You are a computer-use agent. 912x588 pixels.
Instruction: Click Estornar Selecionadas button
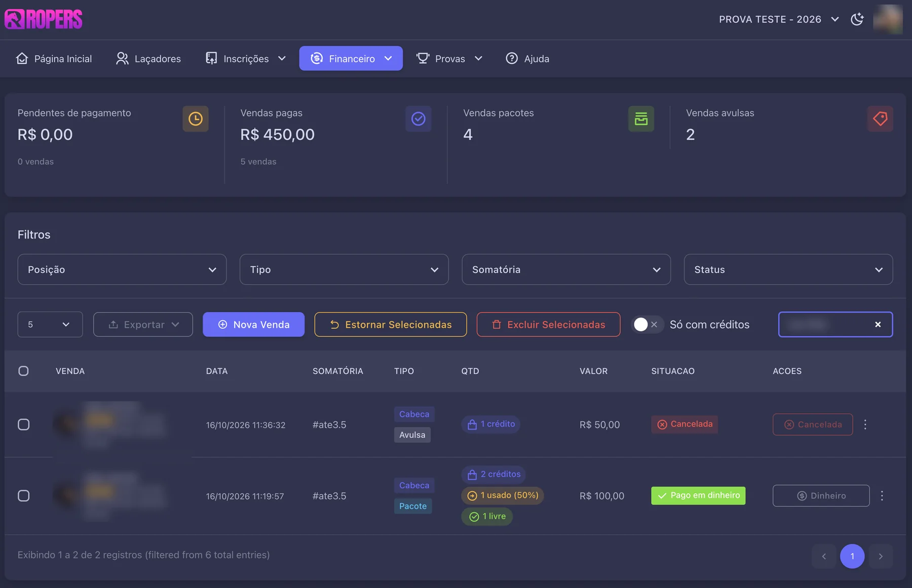coord(391,324)
